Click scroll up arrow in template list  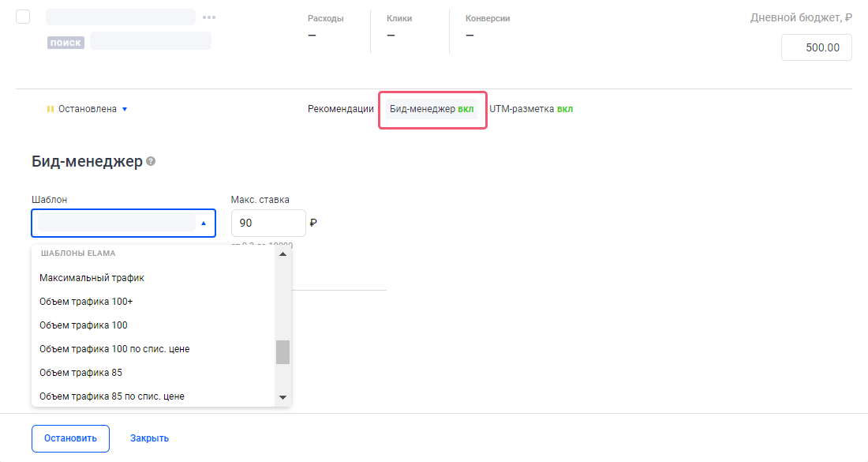click(x=282, y=254)
